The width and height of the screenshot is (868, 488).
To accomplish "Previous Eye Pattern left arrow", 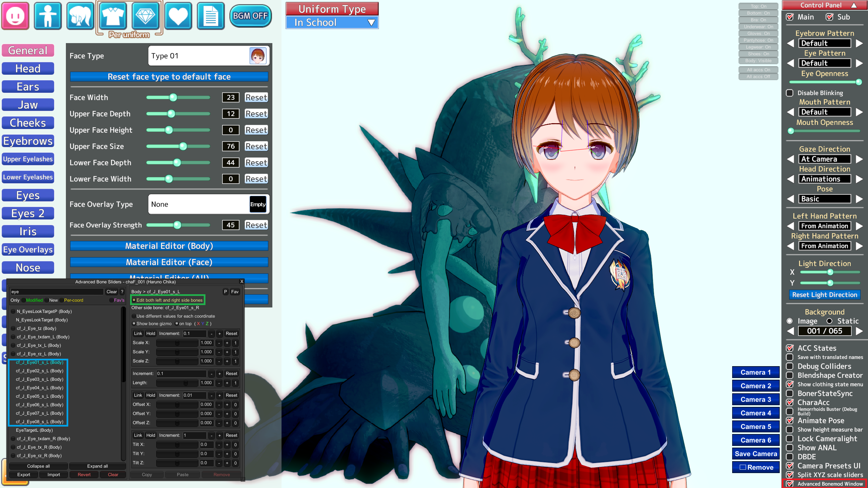I will click(x=791, y=63).
